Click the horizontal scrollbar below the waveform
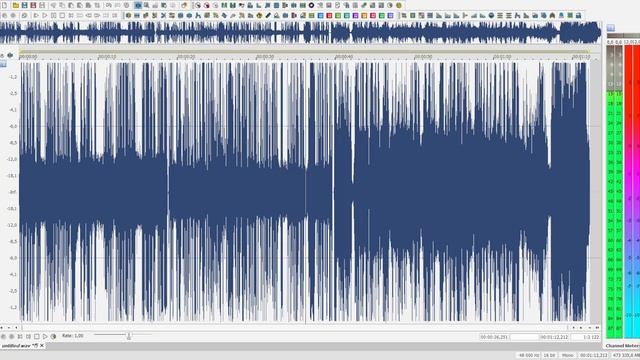Image resolution: width=640 pixels, height=360 pixels. click(x=294, y=327)
